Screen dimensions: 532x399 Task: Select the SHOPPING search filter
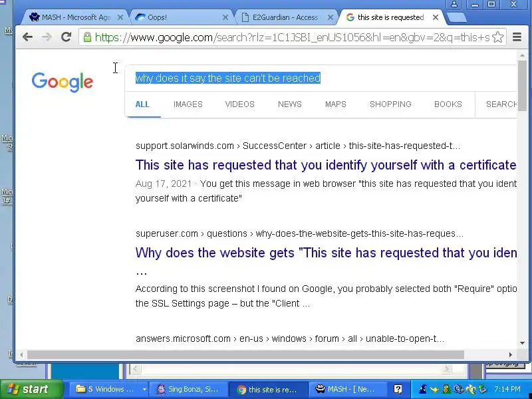[390, 104]
